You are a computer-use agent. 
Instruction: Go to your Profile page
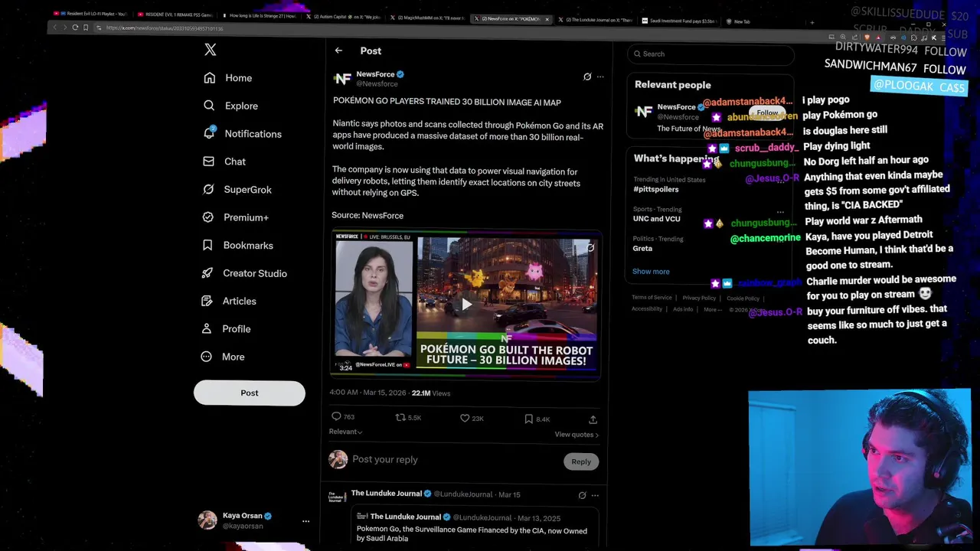pyautogui.click(x=226, y=329)
